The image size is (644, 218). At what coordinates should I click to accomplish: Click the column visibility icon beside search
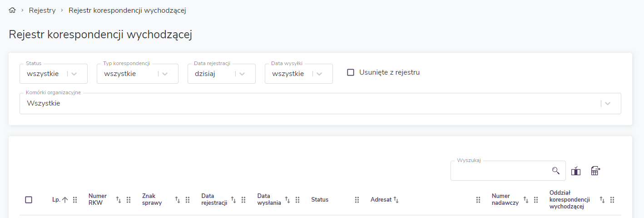pyautogui.click(x=576, y=171)
